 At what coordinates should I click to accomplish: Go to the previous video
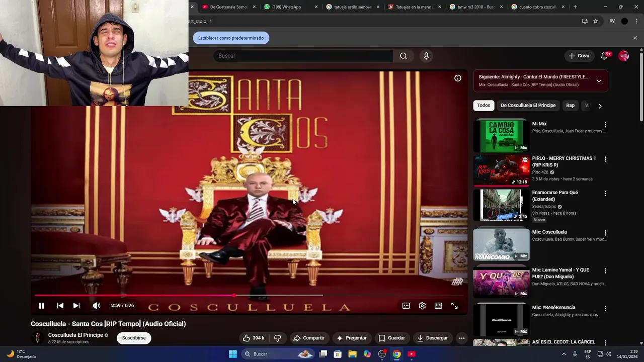tap(60, 306)
